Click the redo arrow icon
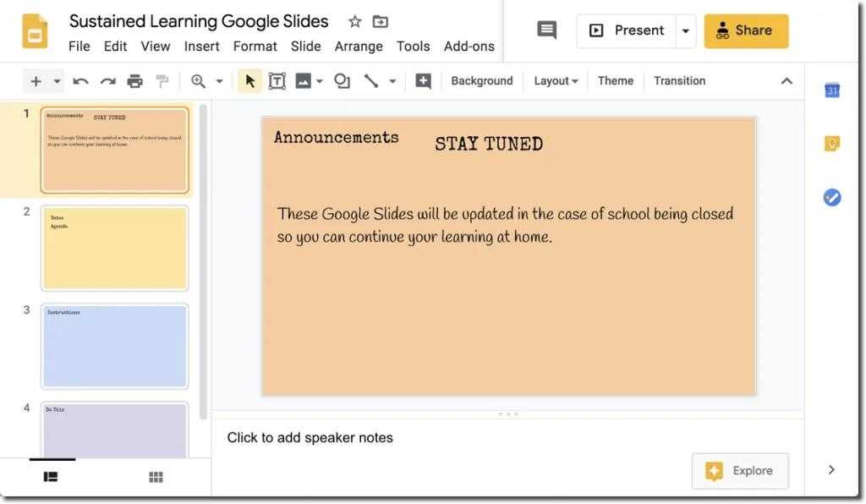Viewport: 866px width, 504px height. click(107, 81)
